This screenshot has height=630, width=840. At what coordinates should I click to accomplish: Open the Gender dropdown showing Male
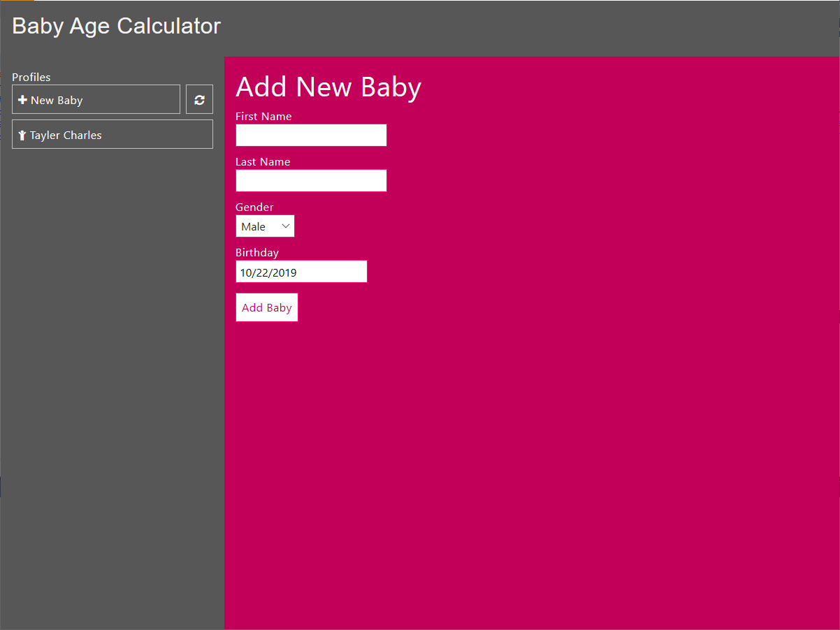click(x=265, y=226)
